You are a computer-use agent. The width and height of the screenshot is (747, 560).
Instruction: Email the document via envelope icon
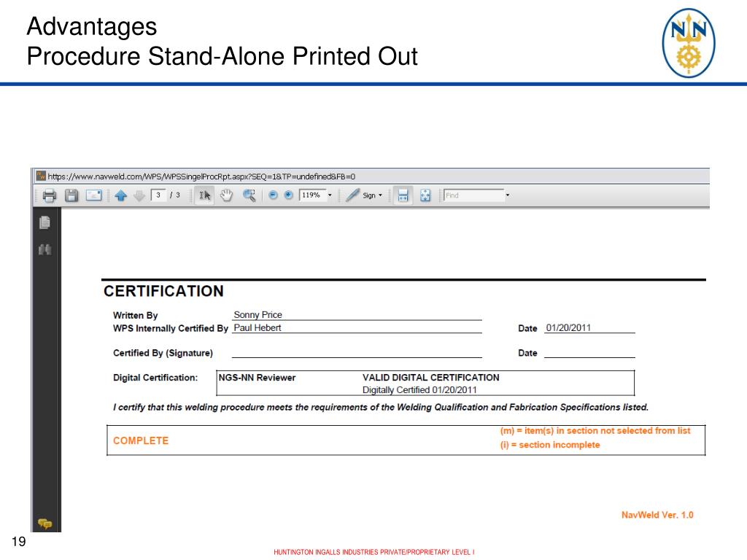[x=94, y=195]
